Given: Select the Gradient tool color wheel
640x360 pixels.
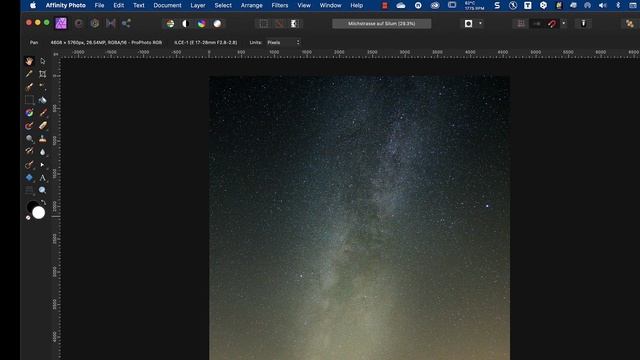Looking at the screenshot, I should tap(29, 113).
